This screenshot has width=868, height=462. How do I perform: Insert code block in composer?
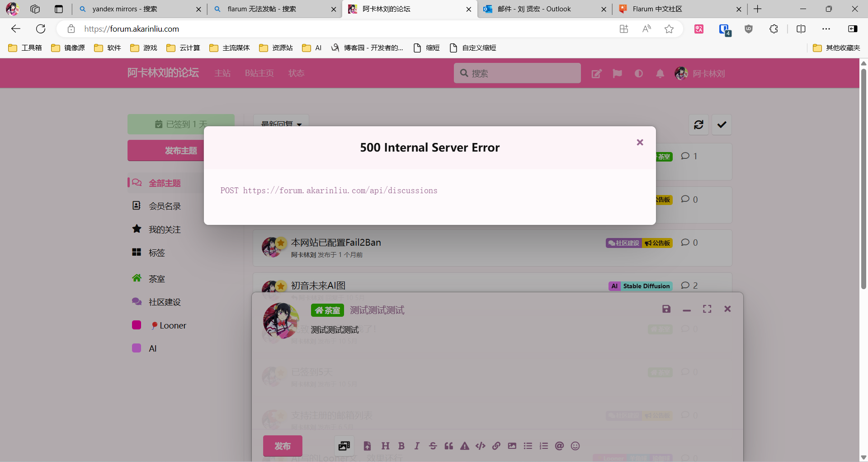tap(480, 446)
